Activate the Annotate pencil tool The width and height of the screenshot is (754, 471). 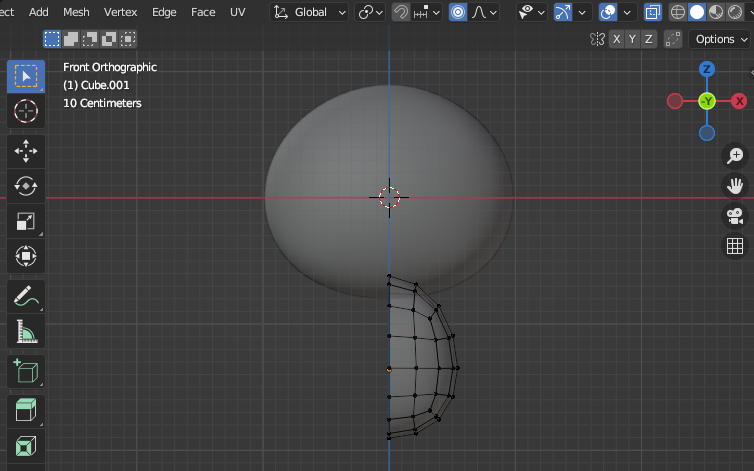click(26, 295)
